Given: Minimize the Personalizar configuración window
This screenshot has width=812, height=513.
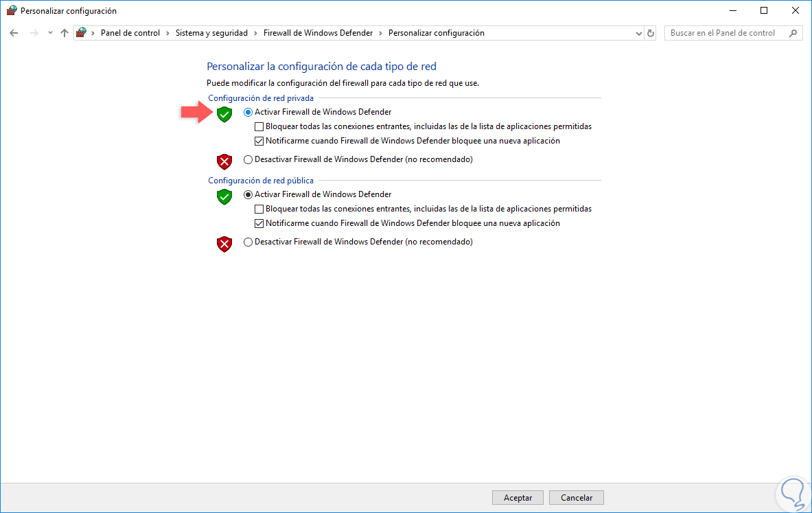Looking at the screenshot, I should 733,10.
